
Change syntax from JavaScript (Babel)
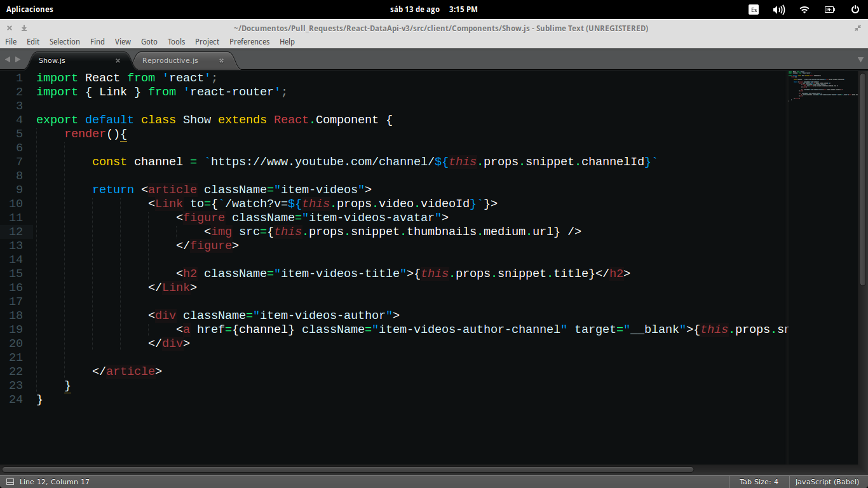(x=827, y=482)
